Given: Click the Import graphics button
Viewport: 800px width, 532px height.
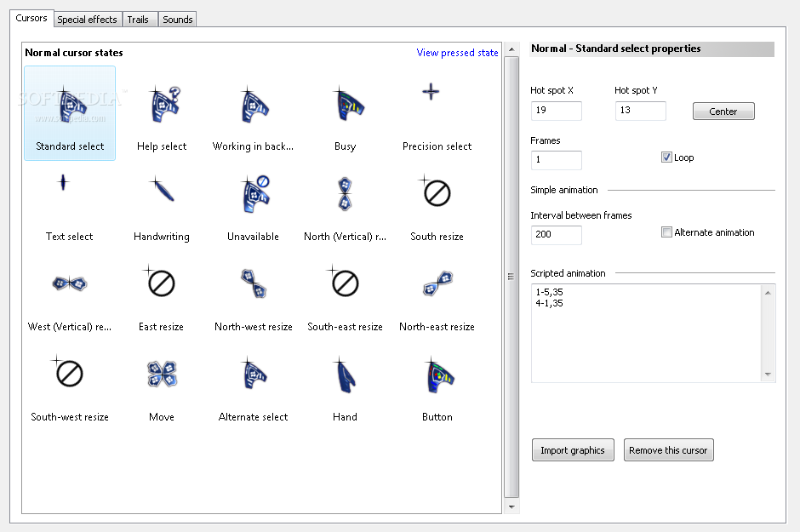Looking at the screenshot, I should pyautogui.click(x=573, y=450).
